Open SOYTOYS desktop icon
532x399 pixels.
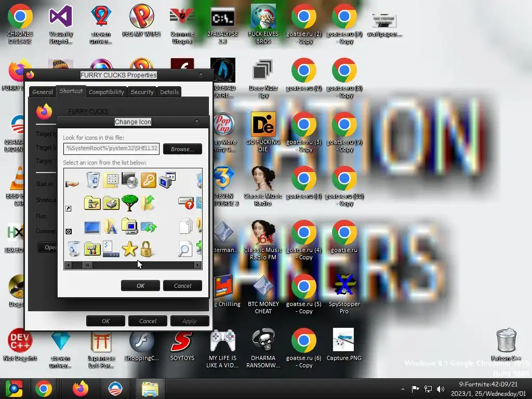pos(182,344)
